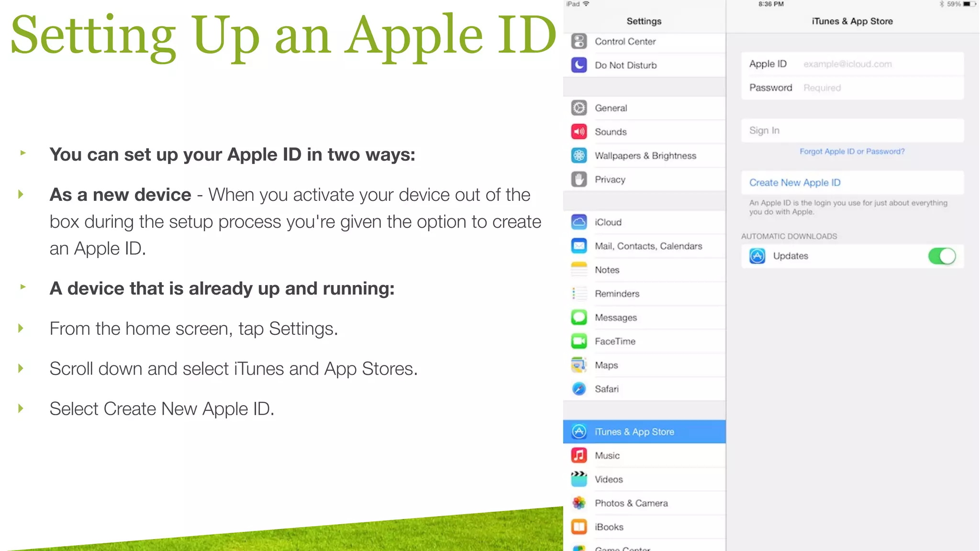Viewport: 980px width, 551px height.
Task: Open the Privacy settings row
Action: 645,179
